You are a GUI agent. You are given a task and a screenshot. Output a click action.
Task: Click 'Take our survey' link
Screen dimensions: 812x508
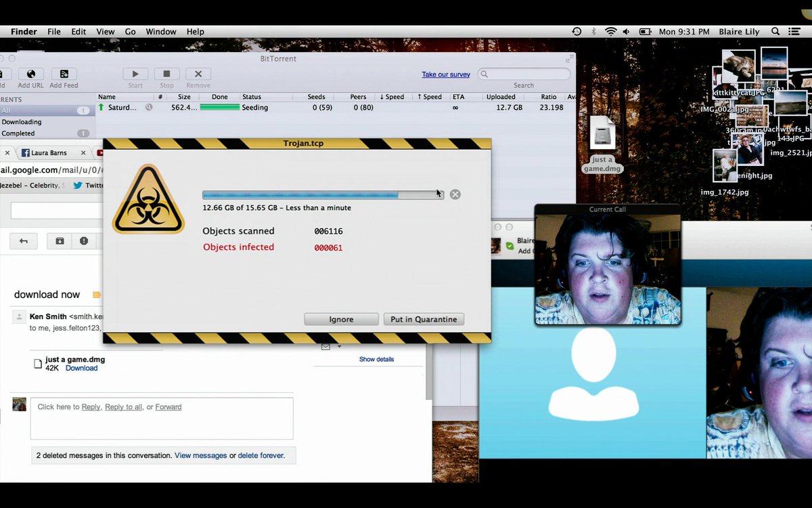point(446,75)
